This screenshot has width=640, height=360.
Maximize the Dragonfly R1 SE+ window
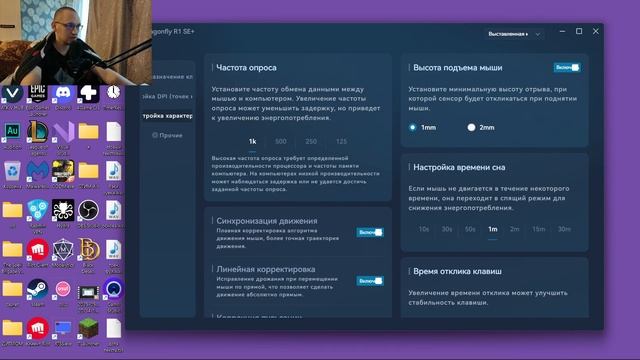[579, 31]
